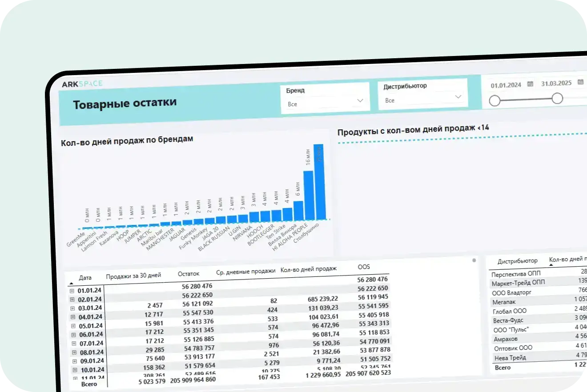
Task: Click the start date field 01.01.2024
Action: click(506, 85)
